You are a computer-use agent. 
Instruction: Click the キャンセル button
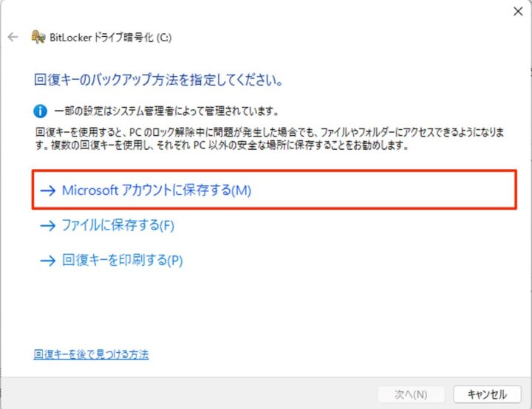click(487, 394)
